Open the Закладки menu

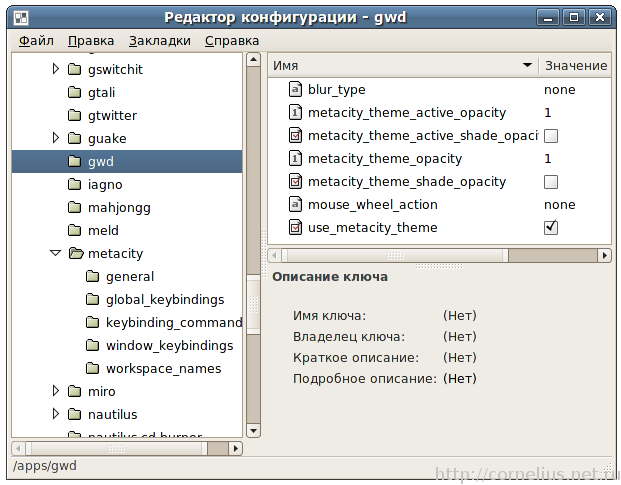tap(160, 41)
